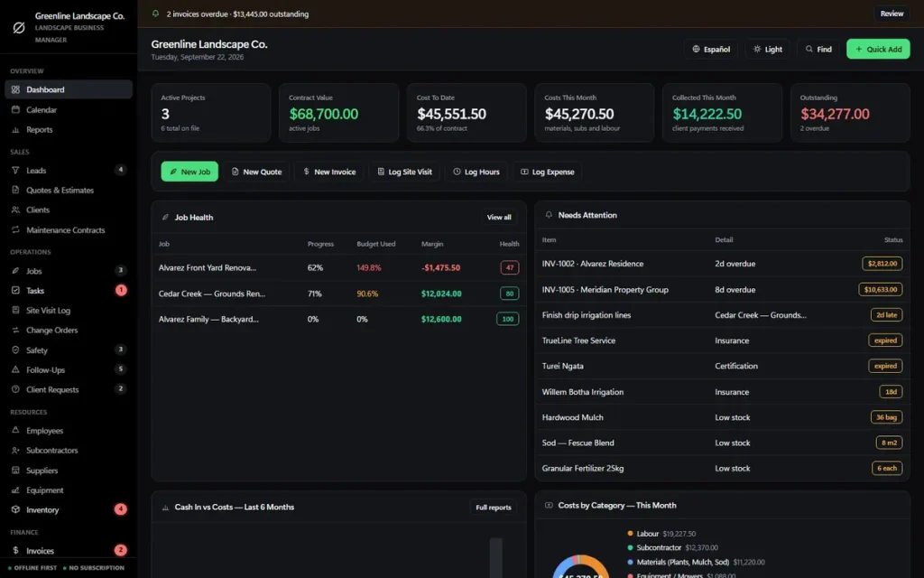Click the Quick Add button
Viewport: 924px width, 578px height.
[x=878, y=49]
